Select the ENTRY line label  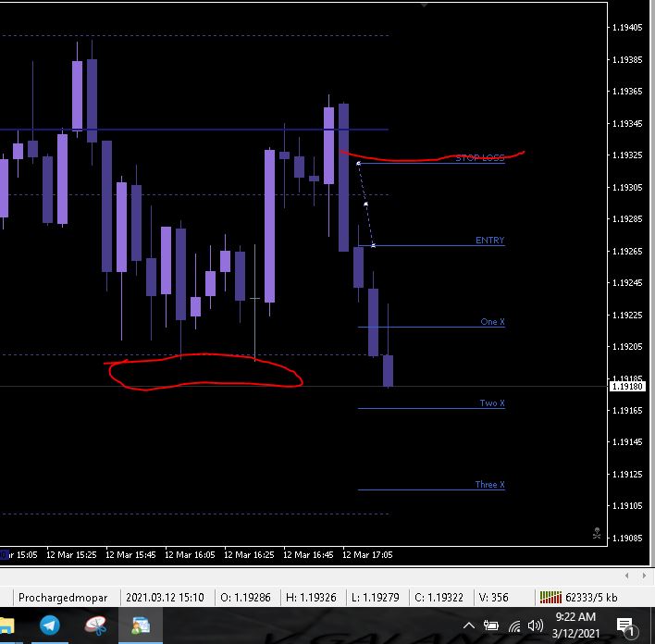click(489, 240)
